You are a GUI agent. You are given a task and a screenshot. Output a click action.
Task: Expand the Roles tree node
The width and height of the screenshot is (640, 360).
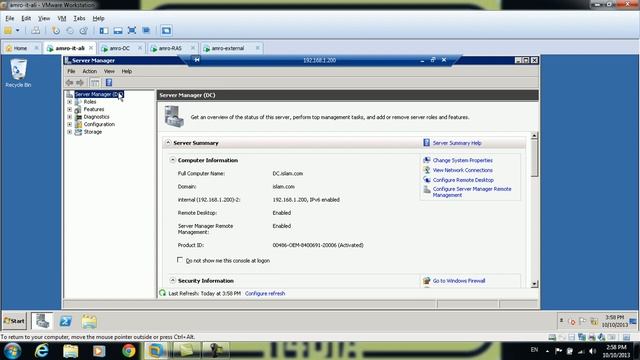[69, 102]
